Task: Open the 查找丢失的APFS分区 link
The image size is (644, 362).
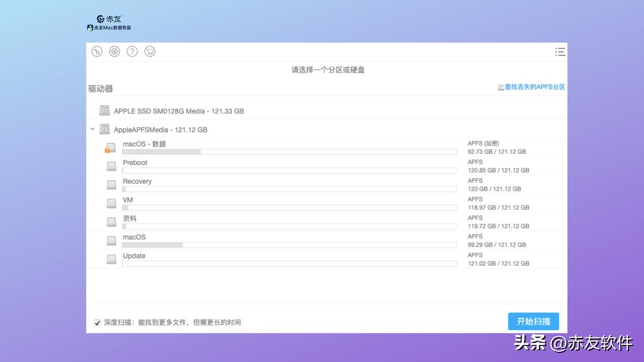Action: pyautogui.click(x=534, y=86)
